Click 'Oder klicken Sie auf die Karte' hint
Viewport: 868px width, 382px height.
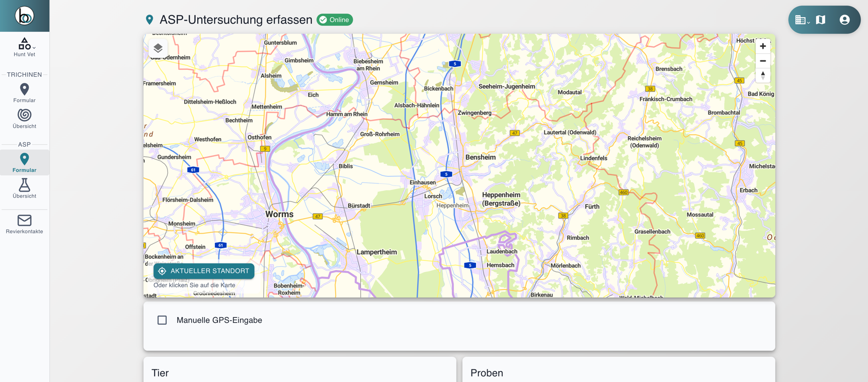pyautogui.click(x=194, y=285)
